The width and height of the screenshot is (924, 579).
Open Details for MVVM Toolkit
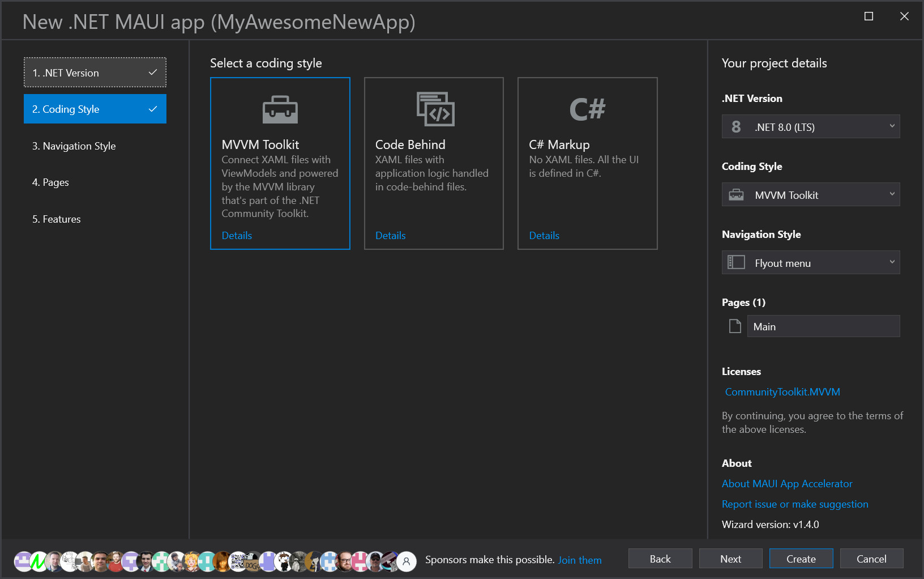237,235
